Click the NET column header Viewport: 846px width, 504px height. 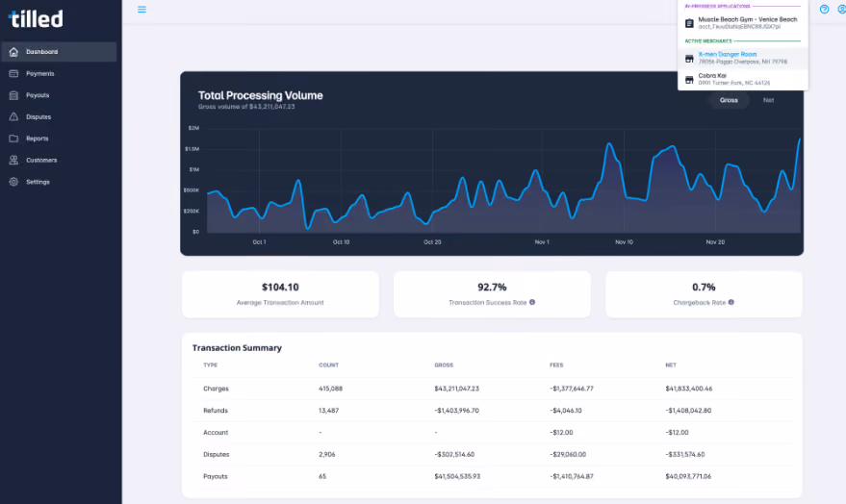(x=671, y=365)
